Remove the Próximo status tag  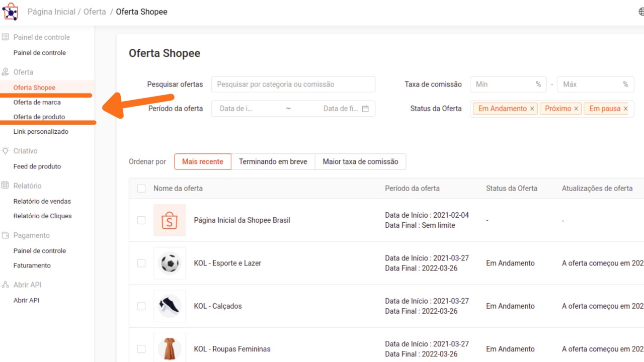click(x=576, y=109)
